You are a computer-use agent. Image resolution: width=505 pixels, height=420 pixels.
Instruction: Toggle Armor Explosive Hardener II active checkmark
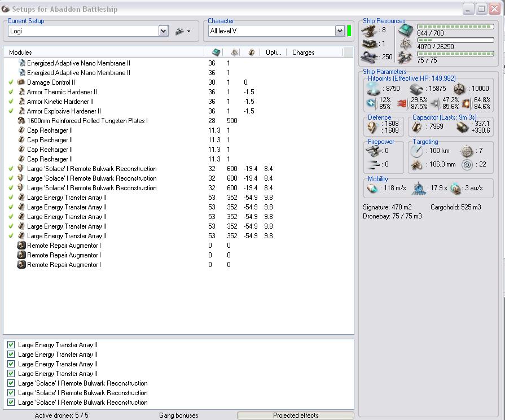click(x=11, y=111)
